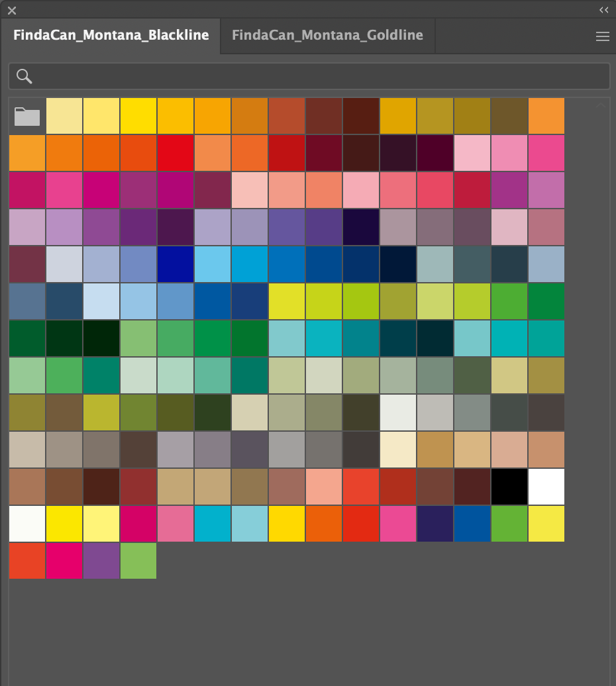Pick the orange swatch ending the first row
This screenshot has width=616, height=686.
(x=546, y=117)
